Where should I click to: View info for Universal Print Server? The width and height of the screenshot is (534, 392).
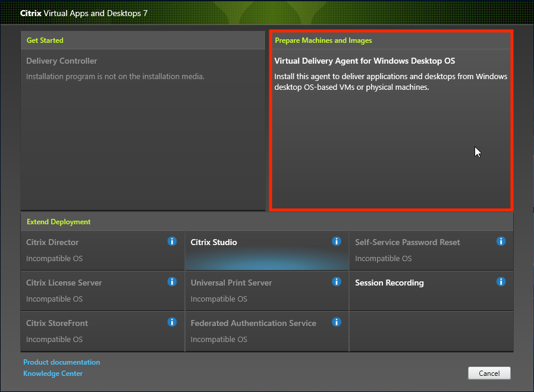[x=337, y=282]
